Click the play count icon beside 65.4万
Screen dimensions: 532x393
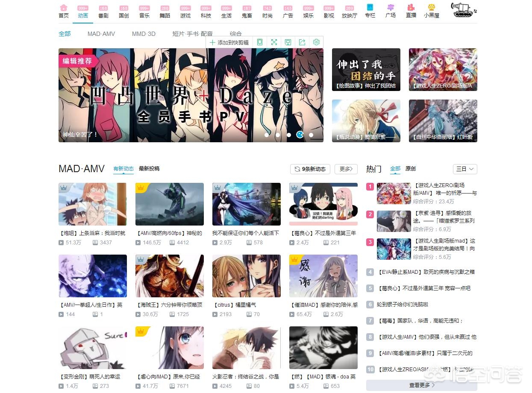[x=292, y=314]
